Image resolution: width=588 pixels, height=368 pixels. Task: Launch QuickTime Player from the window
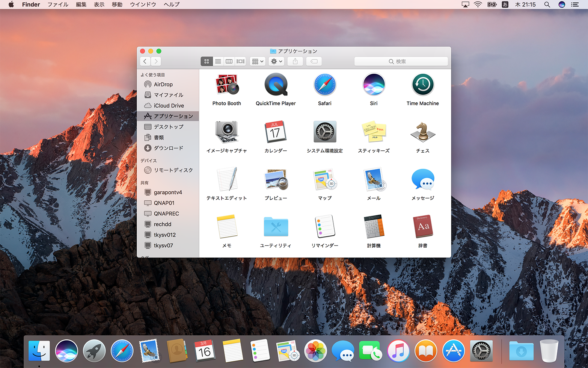point(276,85)
